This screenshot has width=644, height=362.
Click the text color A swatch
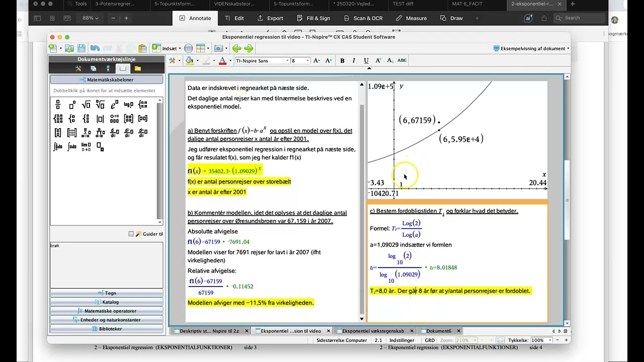coord(222,61)
